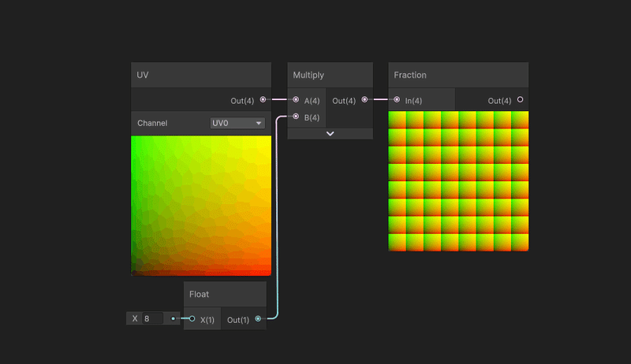Image resolution: width=631 pixels, height=364 pixels.
Task: Click the UV node Out(4) output port
Action: click(x=263, y=99)
